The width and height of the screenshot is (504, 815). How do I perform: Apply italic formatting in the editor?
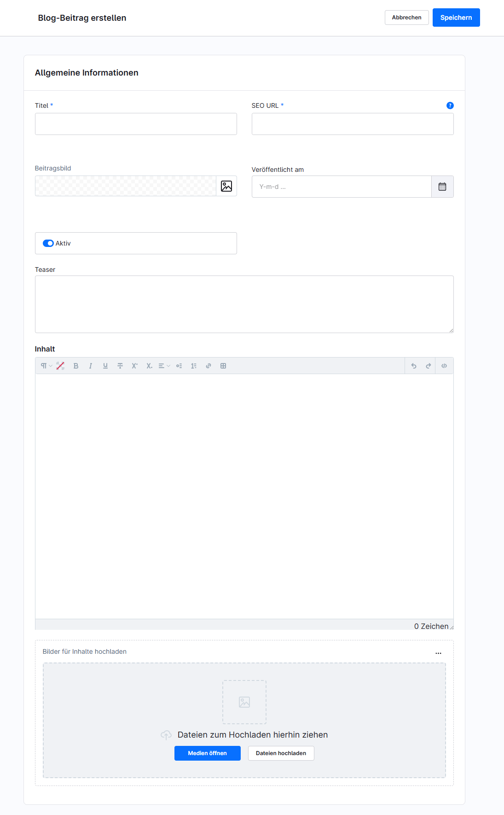pos(91,366)
